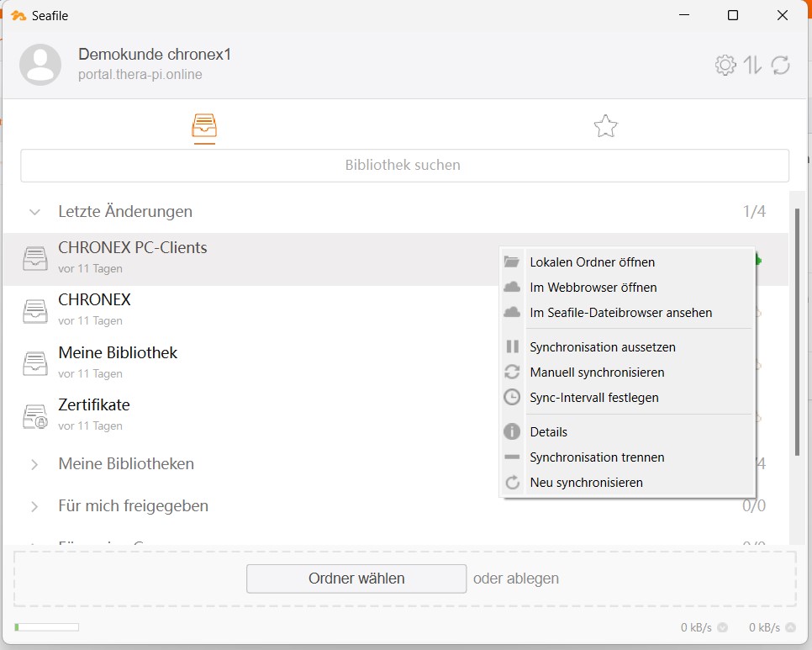Click the download speed arrow icon
The height and width of the screenshot is (650, 812).
point(722,628)
